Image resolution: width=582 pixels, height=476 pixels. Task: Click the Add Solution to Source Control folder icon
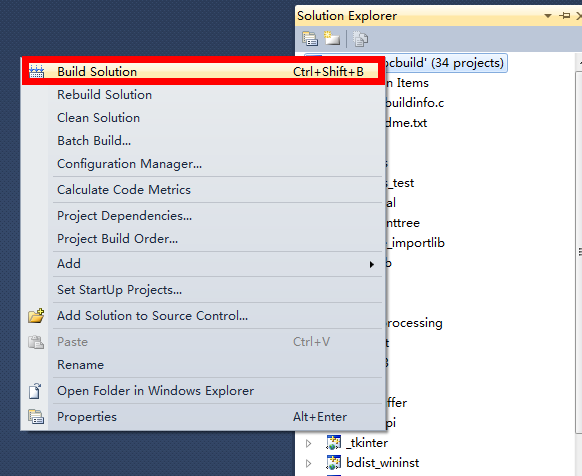tap(36, 316)
